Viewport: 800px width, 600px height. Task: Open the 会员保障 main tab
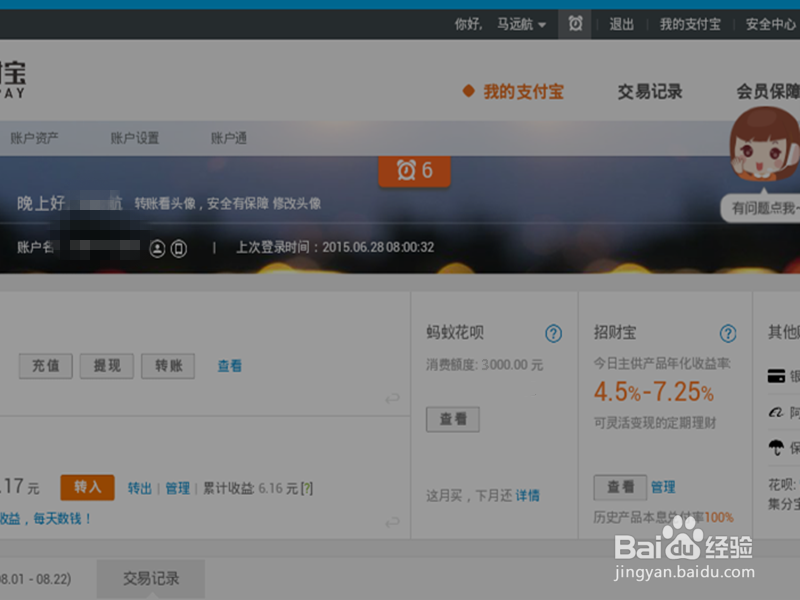(x=767, y=92)
